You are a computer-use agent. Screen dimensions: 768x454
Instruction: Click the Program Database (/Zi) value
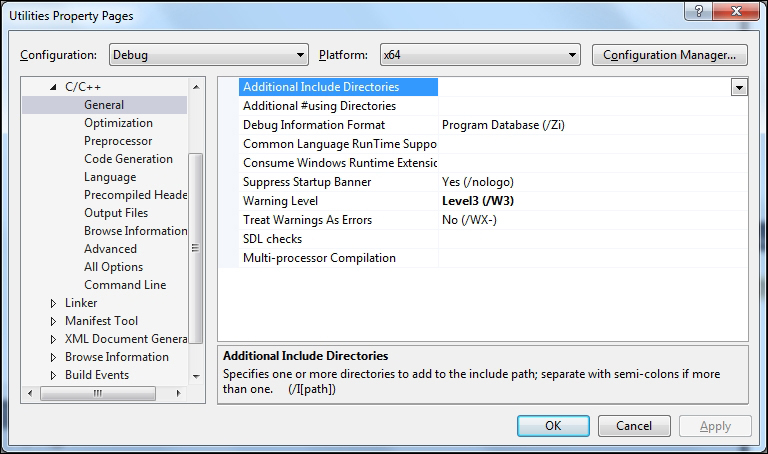tap(503, 125)
